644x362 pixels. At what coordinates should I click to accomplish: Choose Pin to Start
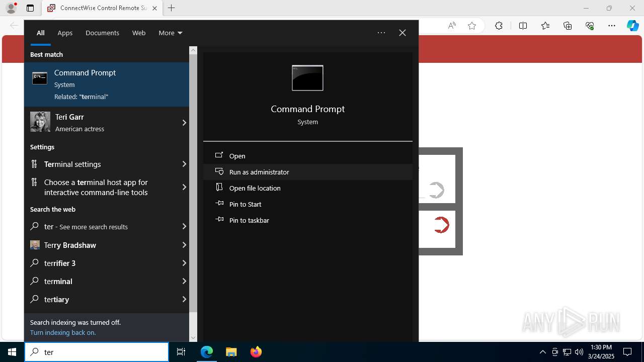pyautogui.click(x=308, y=204)
